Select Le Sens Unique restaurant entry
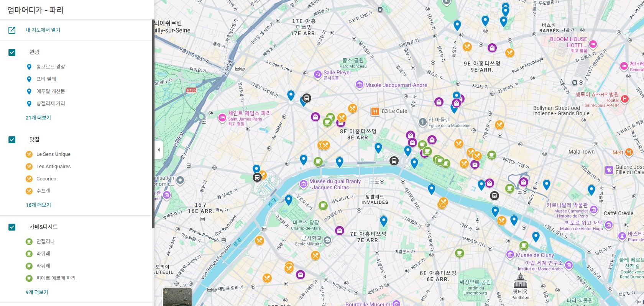644x306 pixels. [x=53, y=154]
